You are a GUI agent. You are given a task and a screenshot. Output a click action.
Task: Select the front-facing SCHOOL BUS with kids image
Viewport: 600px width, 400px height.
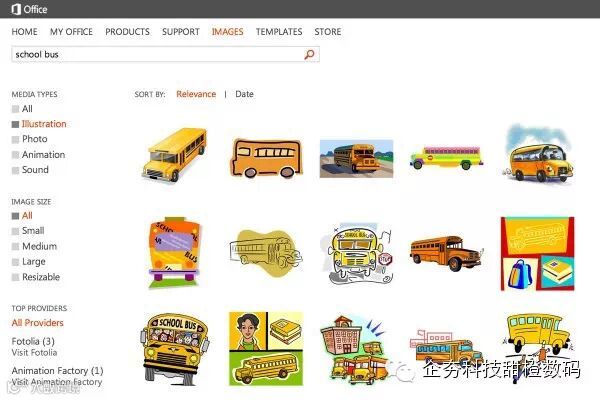click(175, 349)
